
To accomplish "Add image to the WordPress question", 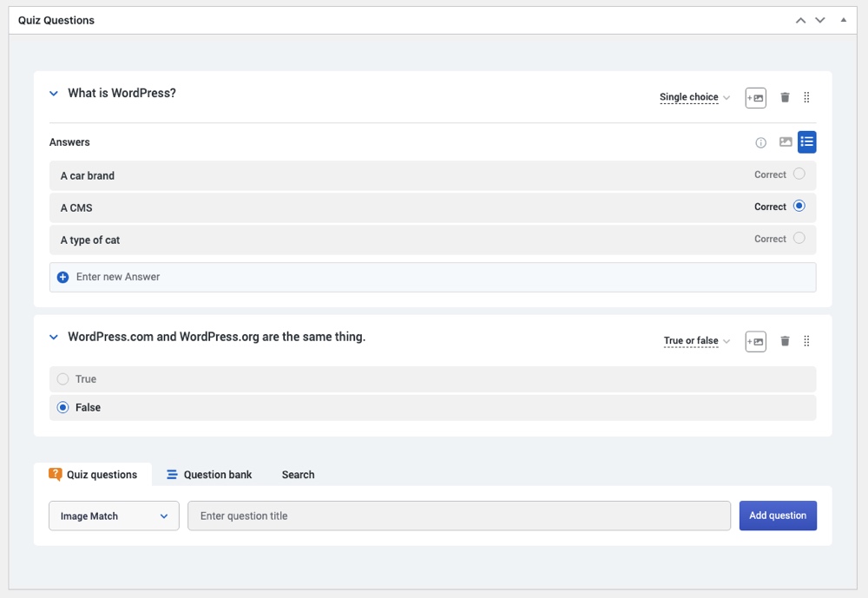I will 755,98.
